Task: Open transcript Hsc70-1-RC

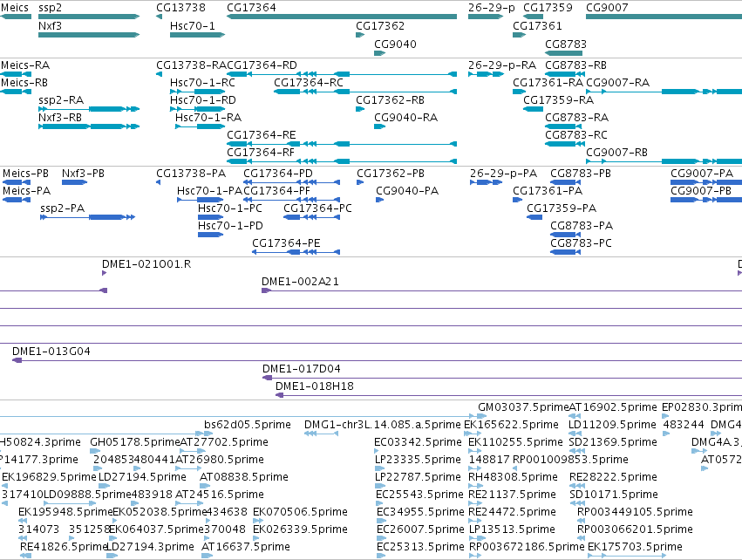Action: tap(202, 83)
